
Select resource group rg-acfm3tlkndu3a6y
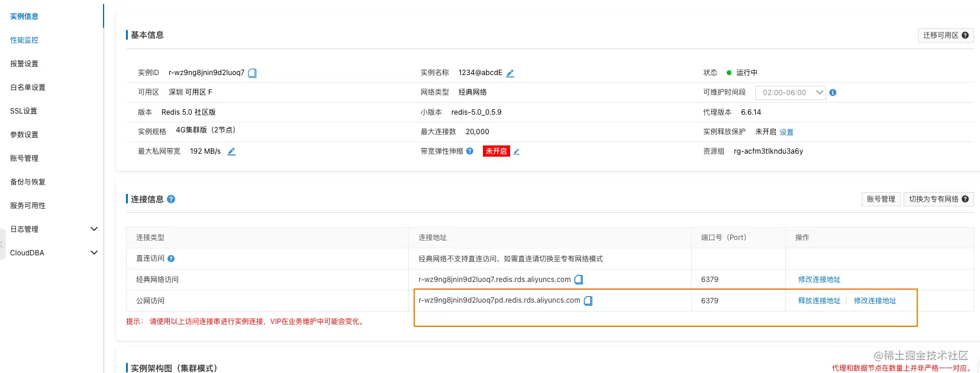(768, 151)
